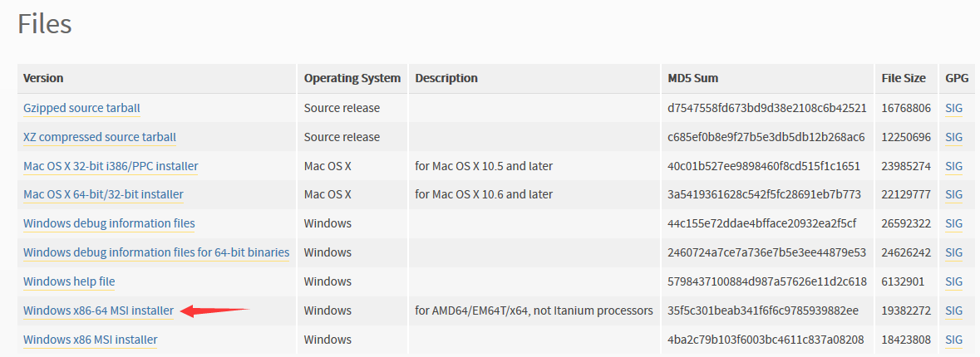Click the MD5 Sum column header
980x357 pixels.
coord(692,79)
